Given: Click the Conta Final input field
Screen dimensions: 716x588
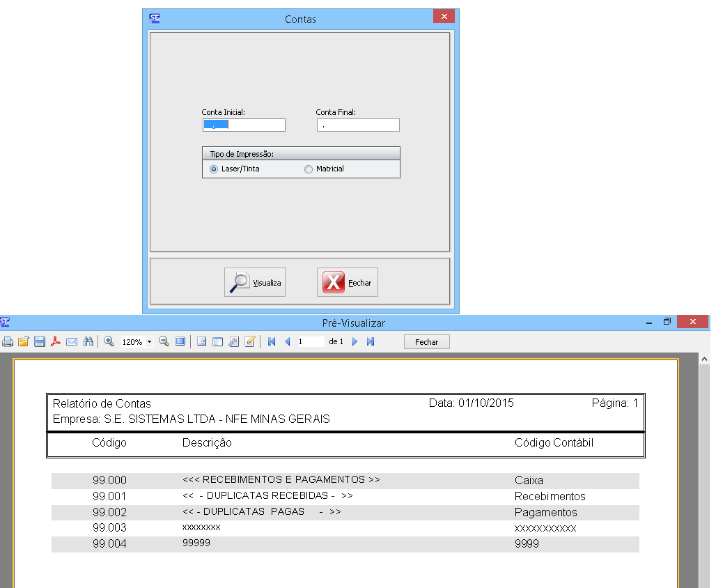Looking at the screenshot, I should [358, 125].
